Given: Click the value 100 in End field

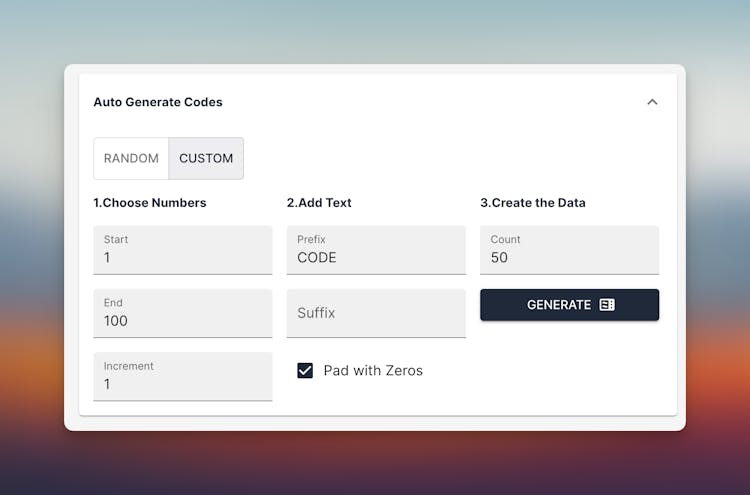Looking at the screenshot, I should [116, 321].
